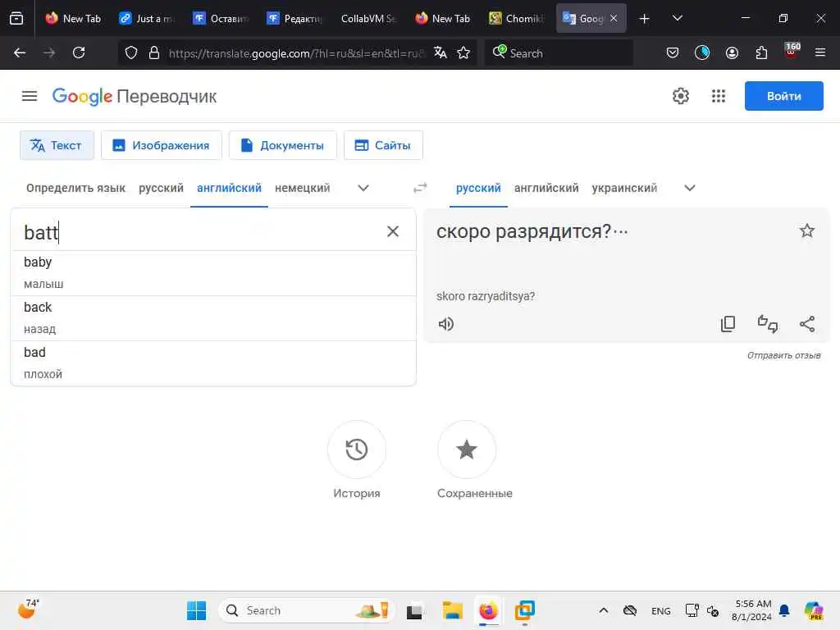Click the taskbar Search box
Screen dimensions: 840x630
307,610
